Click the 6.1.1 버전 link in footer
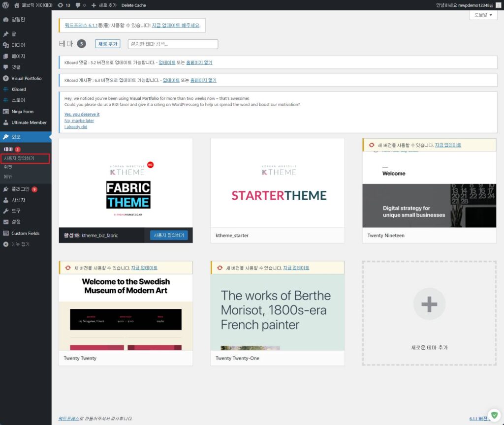Image resolution: width=504 pixels, height=425 pixels. 478,419
